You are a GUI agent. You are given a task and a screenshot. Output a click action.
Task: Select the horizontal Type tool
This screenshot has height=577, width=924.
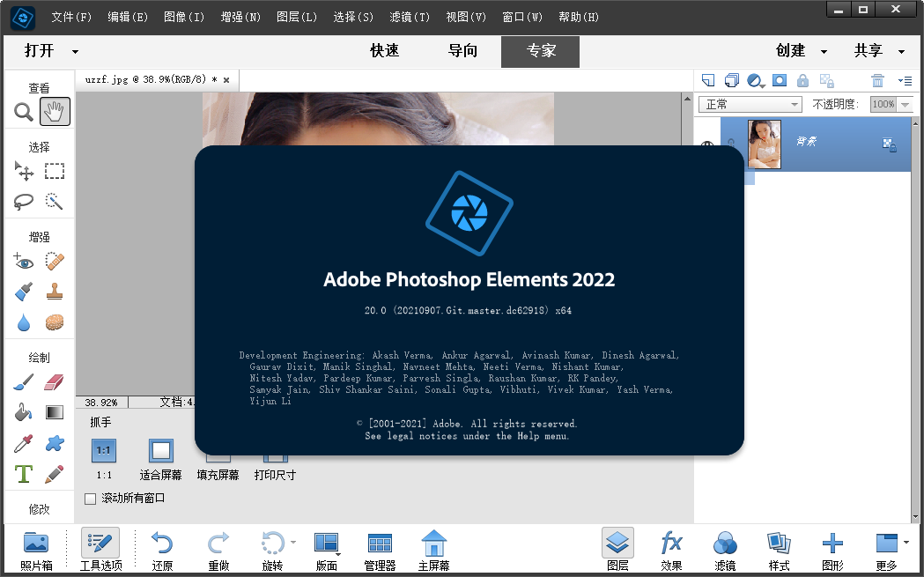click(22, 474)
